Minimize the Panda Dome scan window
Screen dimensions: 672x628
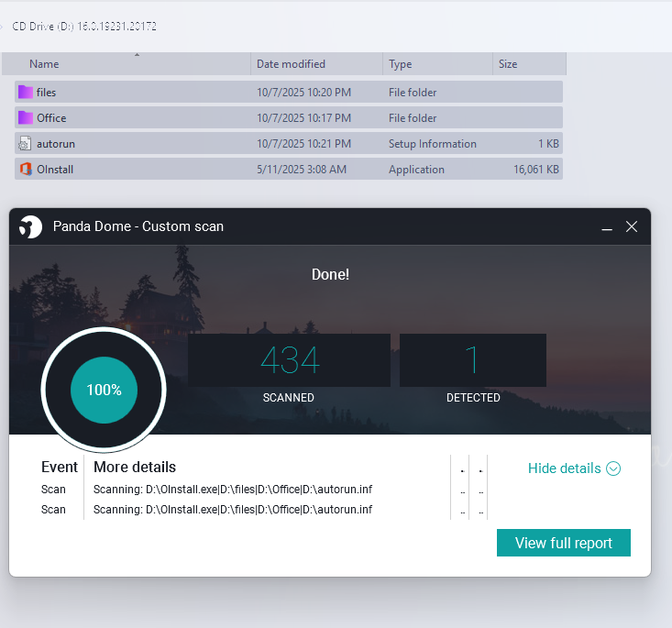[606, 227]
